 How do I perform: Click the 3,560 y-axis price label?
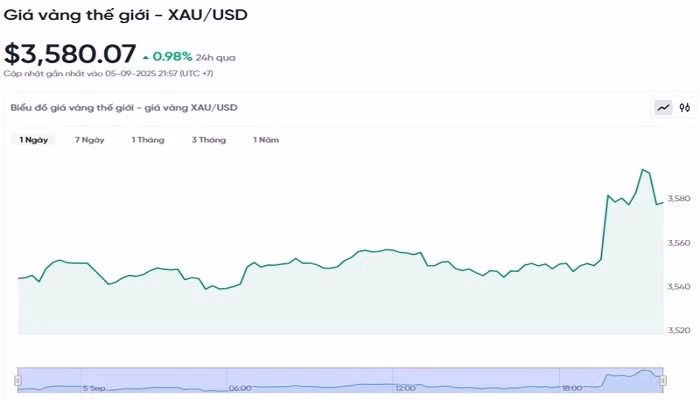678,243
